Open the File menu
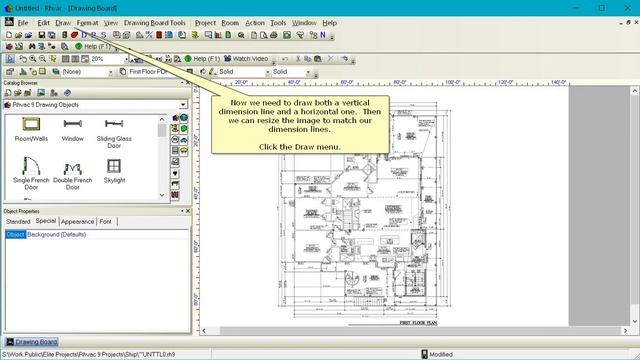Screen dimensions: 640x360 click(23, 23)
